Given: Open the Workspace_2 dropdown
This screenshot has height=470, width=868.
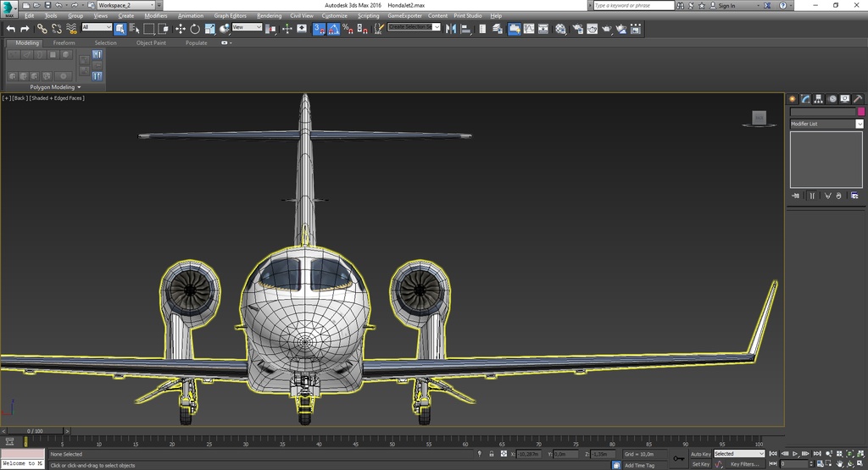Looking at the screenshot, I should [x=126, y=5].
